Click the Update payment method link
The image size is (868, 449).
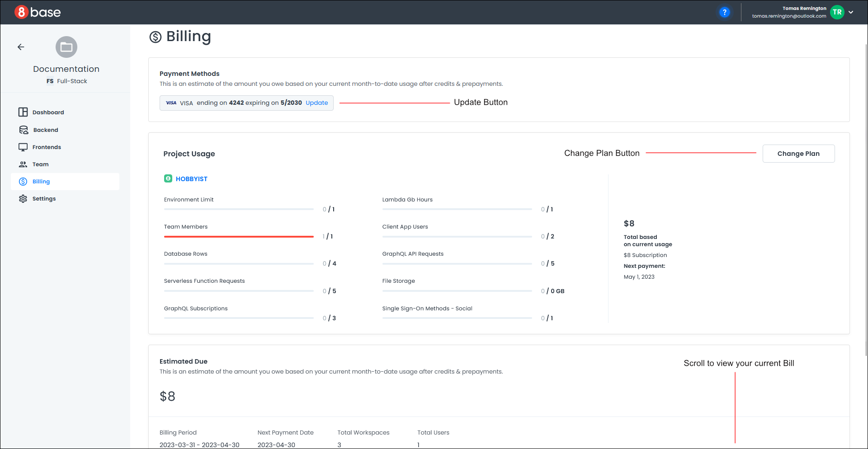tap(316, 103)
